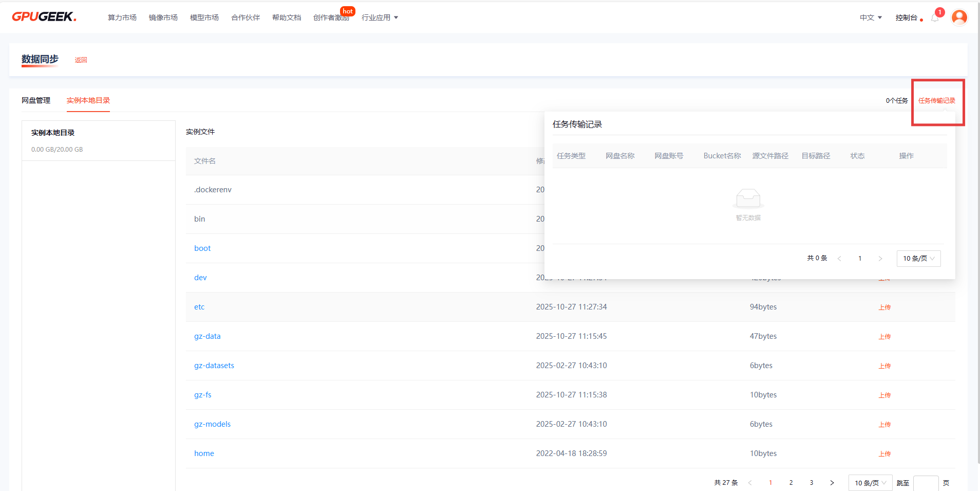The width and height of the screenshot is (980, 491).
Task: Click 任务传输记录 link
Action: tap(937, 101)
